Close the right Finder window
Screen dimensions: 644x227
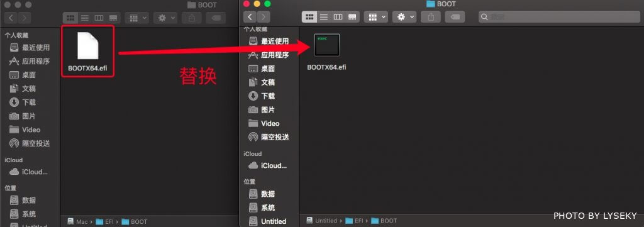tap(247, 4)
